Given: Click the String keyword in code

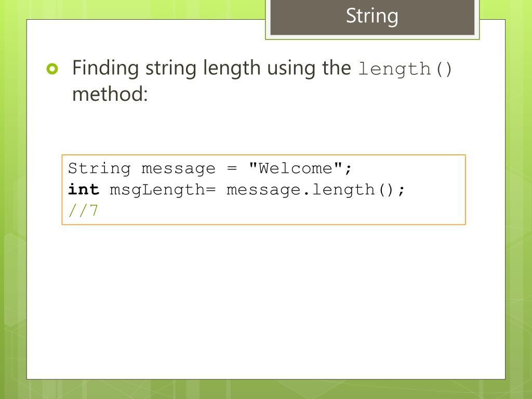Looking at the screenshot, I should (99, 169).
